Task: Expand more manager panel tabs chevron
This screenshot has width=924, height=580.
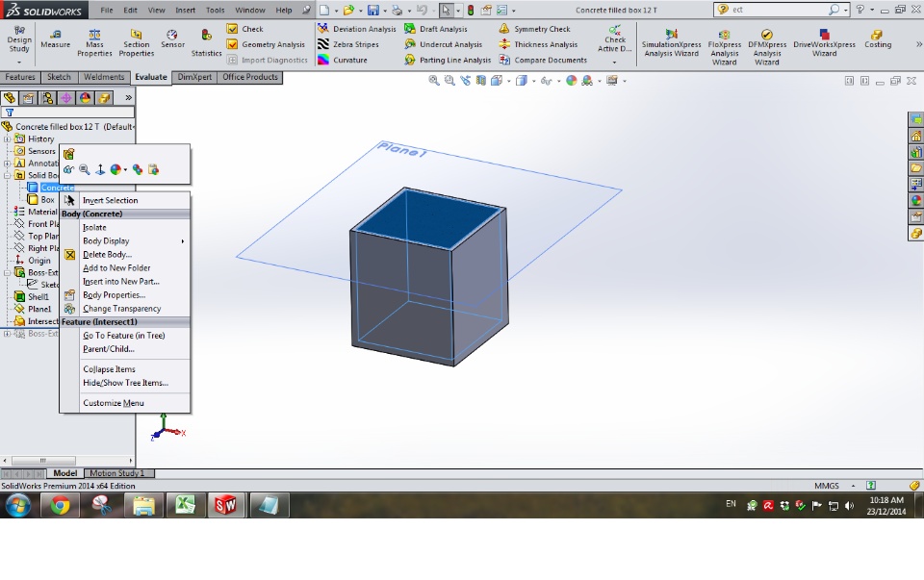Action: coord(128,98)
